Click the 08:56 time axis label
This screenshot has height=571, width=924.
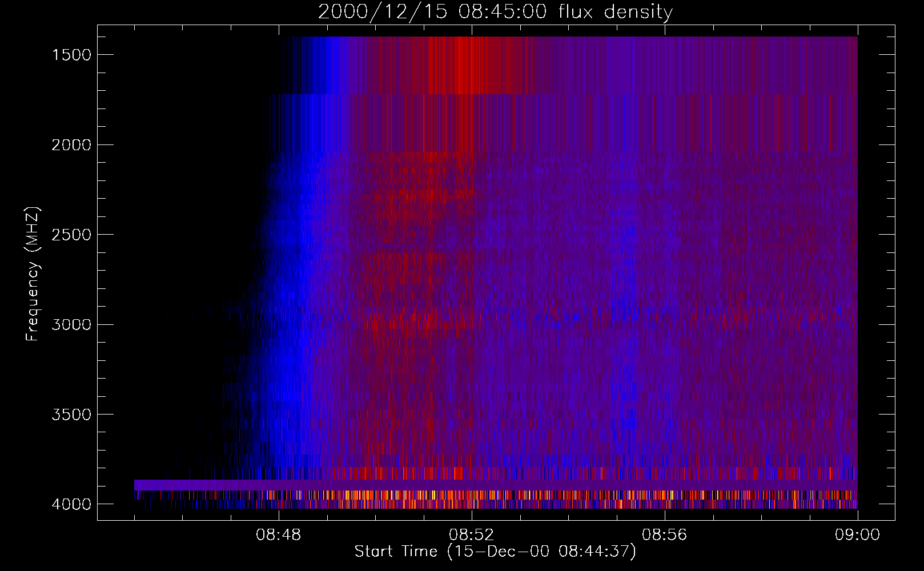[x=665, y=535]
